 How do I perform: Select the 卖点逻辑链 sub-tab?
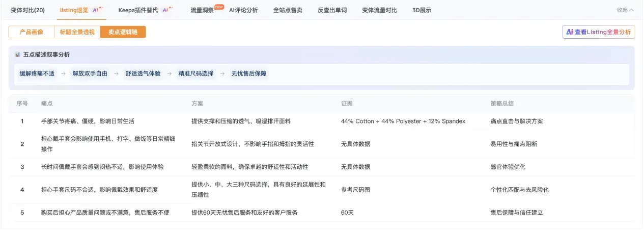pos(123,32)
